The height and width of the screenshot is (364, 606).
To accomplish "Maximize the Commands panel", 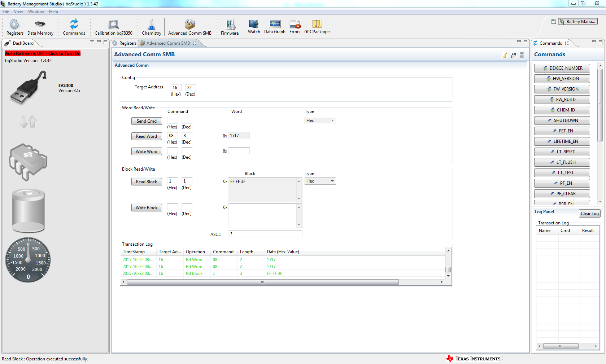I will pos(601,42).
